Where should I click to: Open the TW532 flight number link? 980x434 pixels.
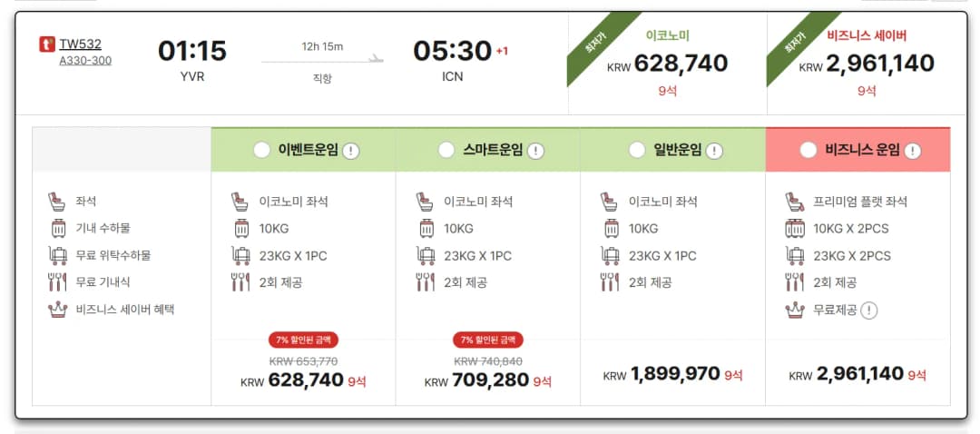point(81,44)
